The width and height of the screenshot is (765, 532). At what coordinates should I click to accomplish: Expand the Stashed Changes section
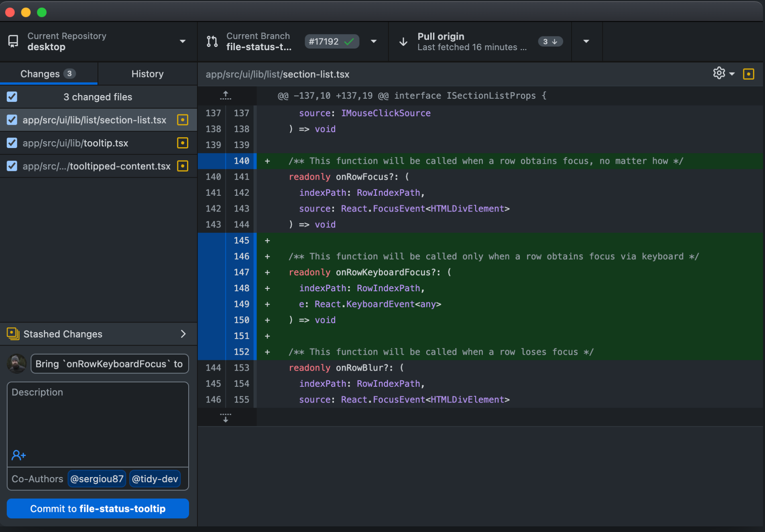(183, 334)
